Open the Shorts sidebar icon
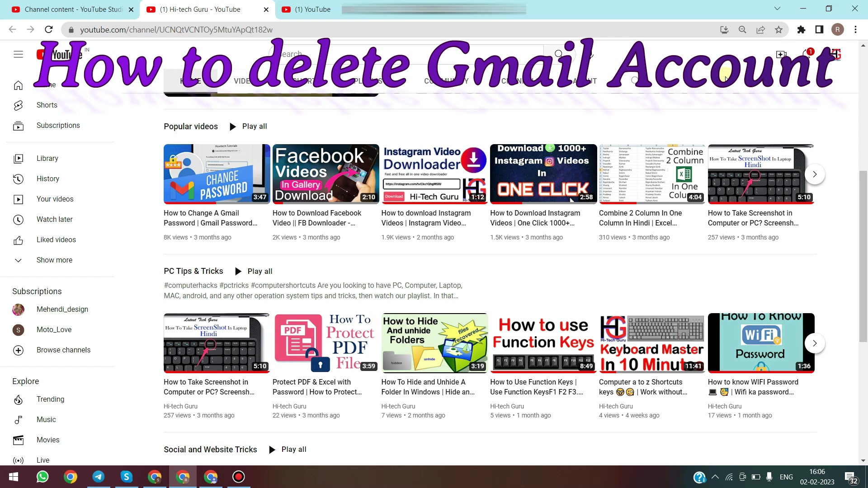This screenshot has width=868, height=488. click(x=18, y=105)
